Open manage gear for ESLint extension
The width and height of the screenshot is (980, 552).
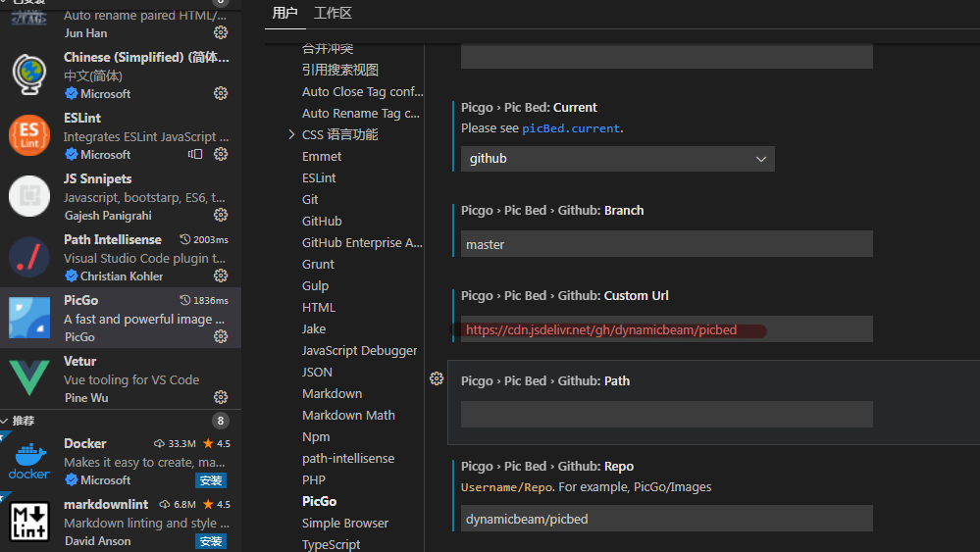pyautogui.click(x=221, y=154)
